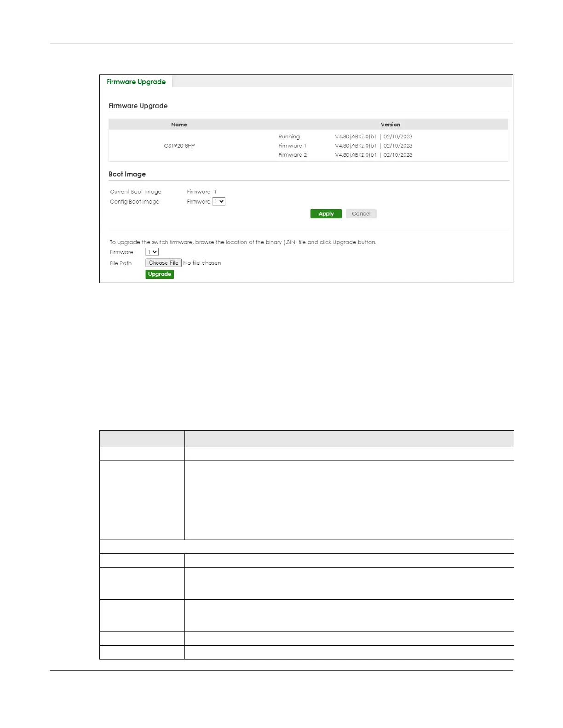This screenshot has width=563, height=728.
Task: Open the Firmware Upgrade tab
Action: pos(136,82)
